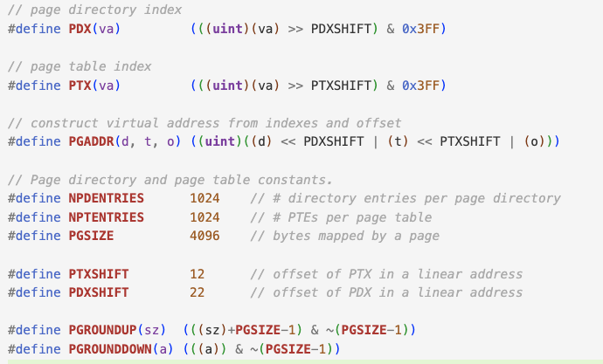Click the 'offset of PTX in a linear address' comment
The height and width of the screenshot is (364, 603).
coord(386,274)
